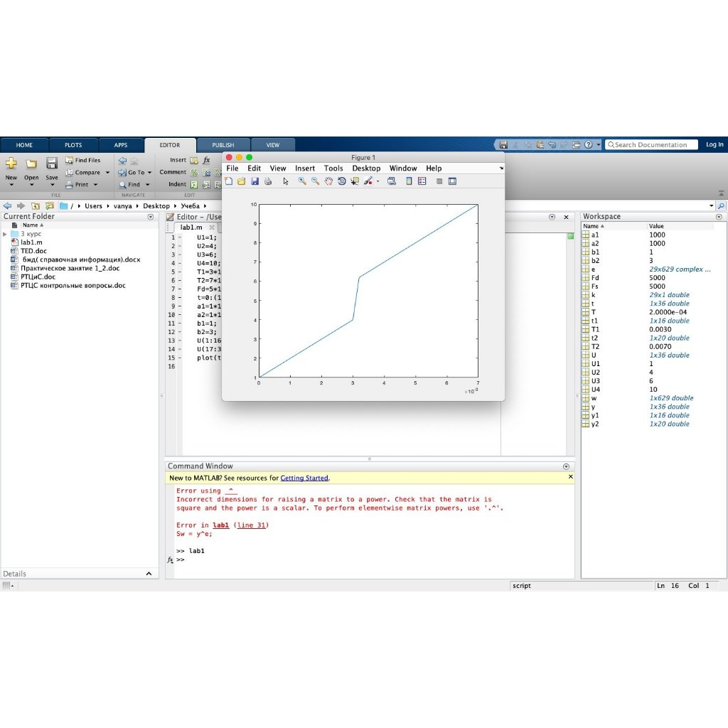728x728 pixels.
Task: Click the Show Plot Tools and Dock icon
Action: click(x=452, y=181)
